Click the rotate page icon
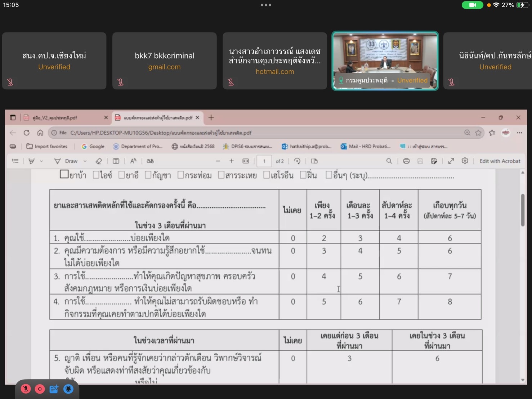This screenshot has width=532, height=399. [297, 161]
